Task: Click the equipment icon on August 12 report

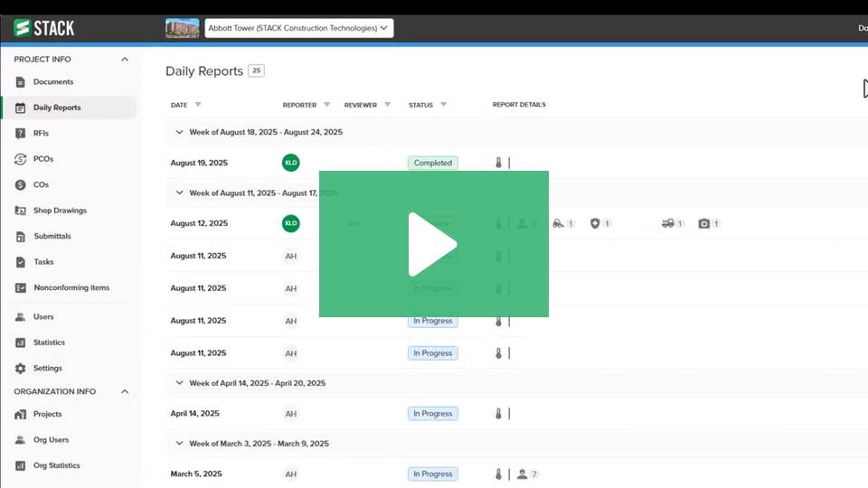Action: pos(558,223)
